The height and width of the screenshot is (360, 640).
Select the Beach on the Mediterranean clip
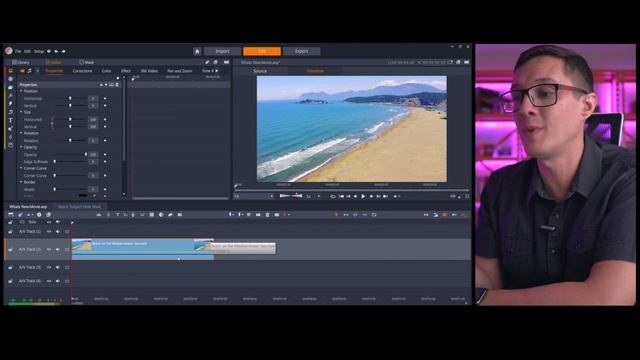pos(143,249)
